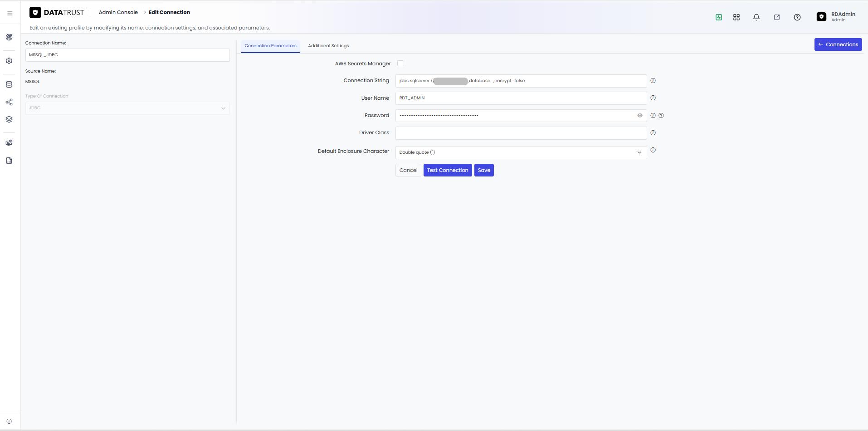The width and height of the screenshot is (868, 431).
Task: Click the Save button
Action: point(484,170)
